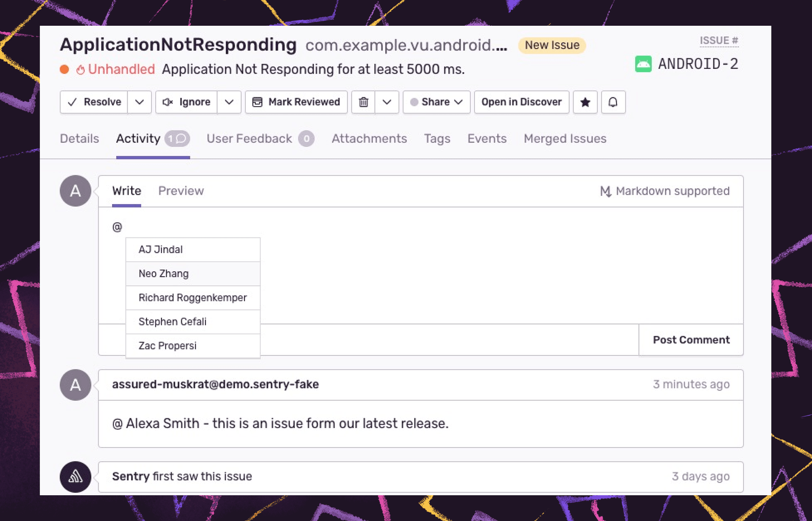Expand the Resolve dropdown arrow
The height and width of the screenshot is (521, 812).
(x=140, y=102)
